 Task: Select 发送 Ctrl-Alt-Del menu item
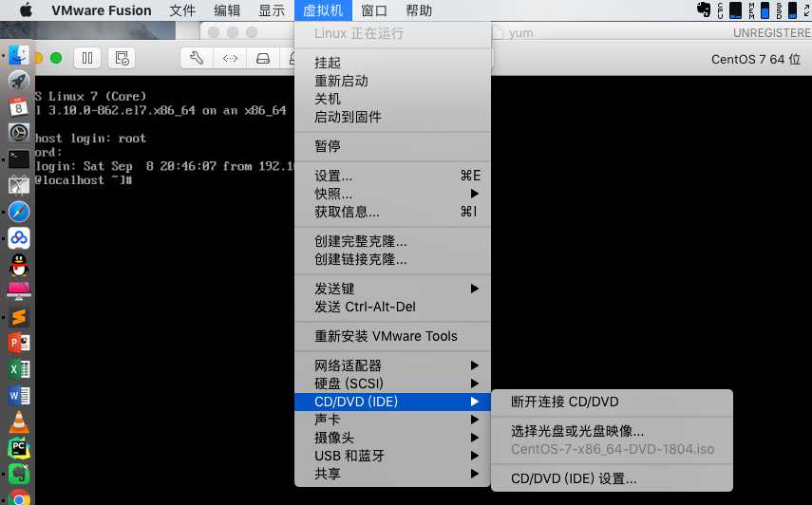[x=392, y=307]
